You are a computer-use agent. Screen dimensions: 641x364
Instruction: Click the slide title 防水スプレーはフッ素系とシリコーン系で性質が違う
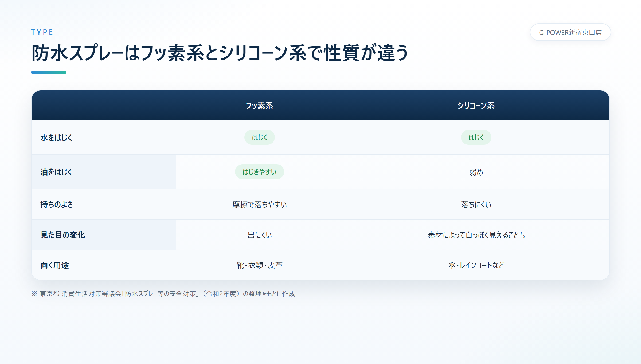coord(220,53)
